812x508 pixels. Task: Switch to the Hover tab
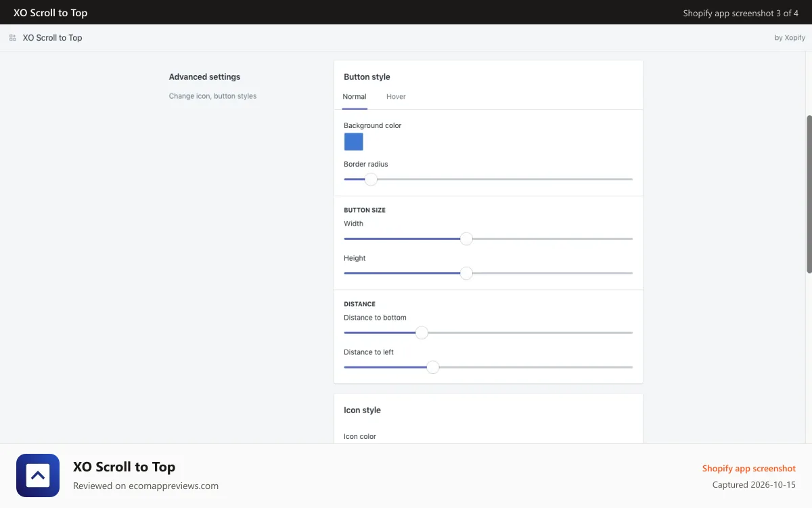(x=396, y=97)
